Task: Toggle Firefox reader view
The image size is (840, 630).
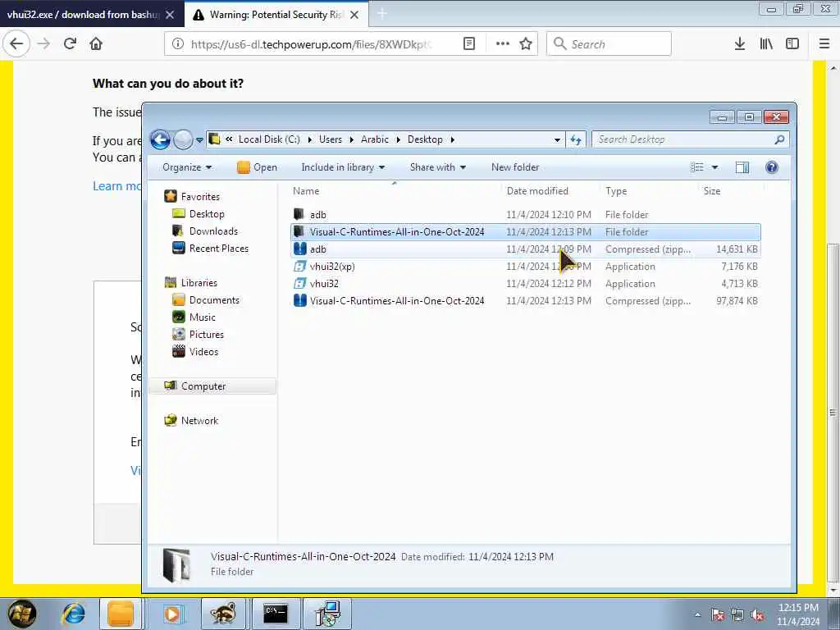Action: [x=468, y=44]
